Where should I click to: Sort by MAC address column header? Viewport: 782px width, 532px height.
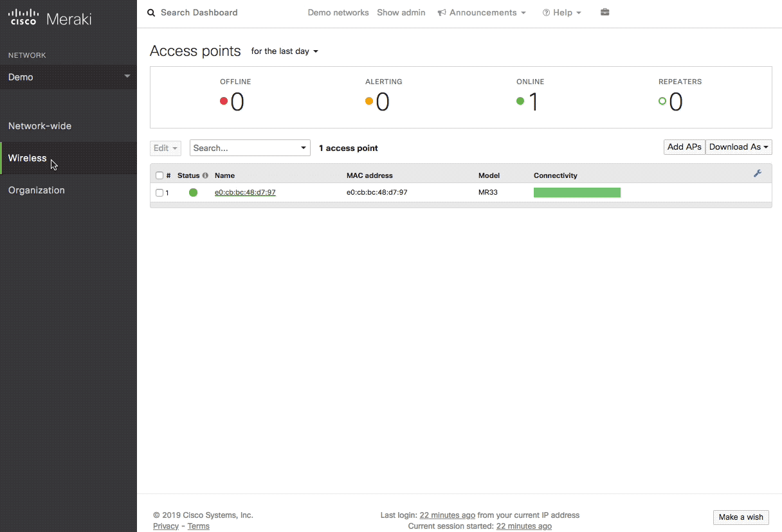tap(370, 175)
